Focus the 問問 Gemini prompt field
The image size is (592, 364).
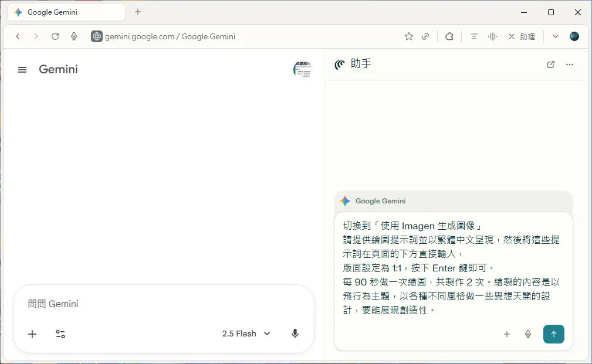click(164, 304)
